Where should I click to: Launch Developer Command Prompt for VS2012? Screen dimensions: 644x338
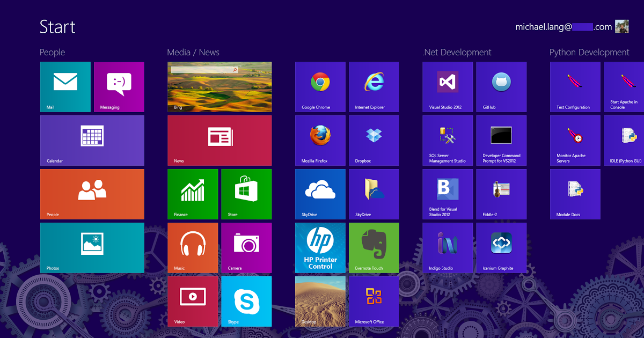501,141
